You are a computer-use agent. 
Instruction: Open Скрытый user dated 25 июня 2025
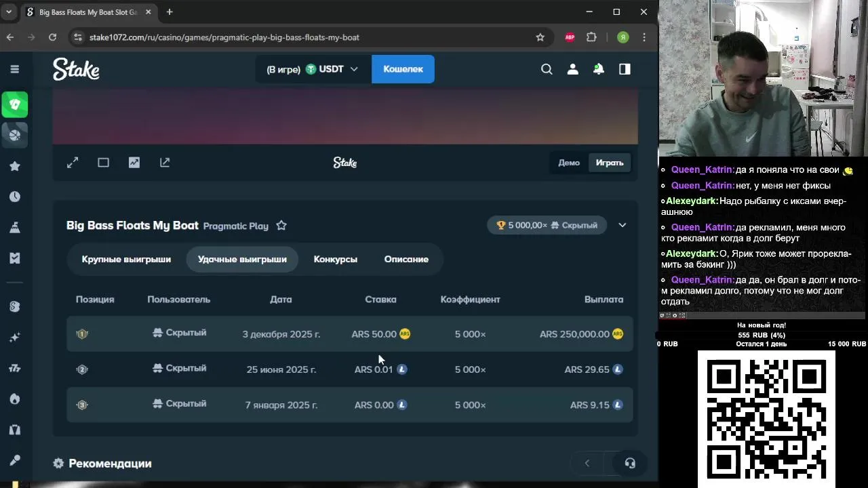pos(179,368)
